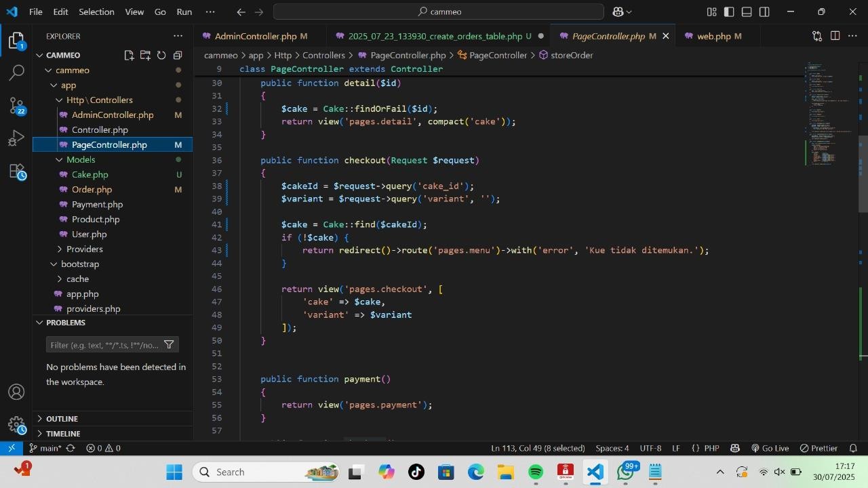Image resolution: width=868 pixels, height=488 pixels.
Task: Expand the OUTLINE section
Action: point(62,419)
